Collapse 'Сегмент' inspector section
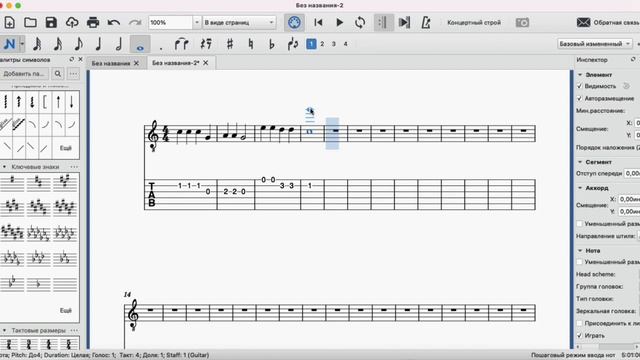Image resolution: width=640 pixels, height=360 pixels. click(580, 162)
